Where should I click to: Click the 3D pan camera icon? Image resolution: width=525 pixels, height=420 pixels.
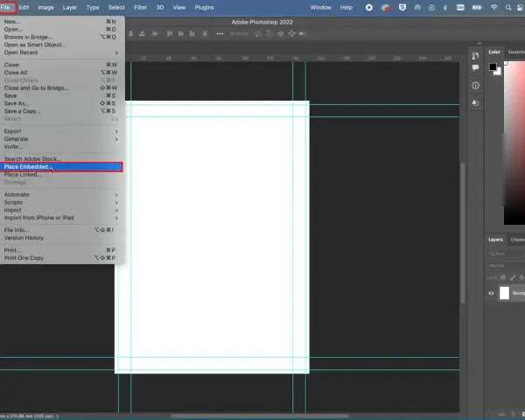pos(281,33)
